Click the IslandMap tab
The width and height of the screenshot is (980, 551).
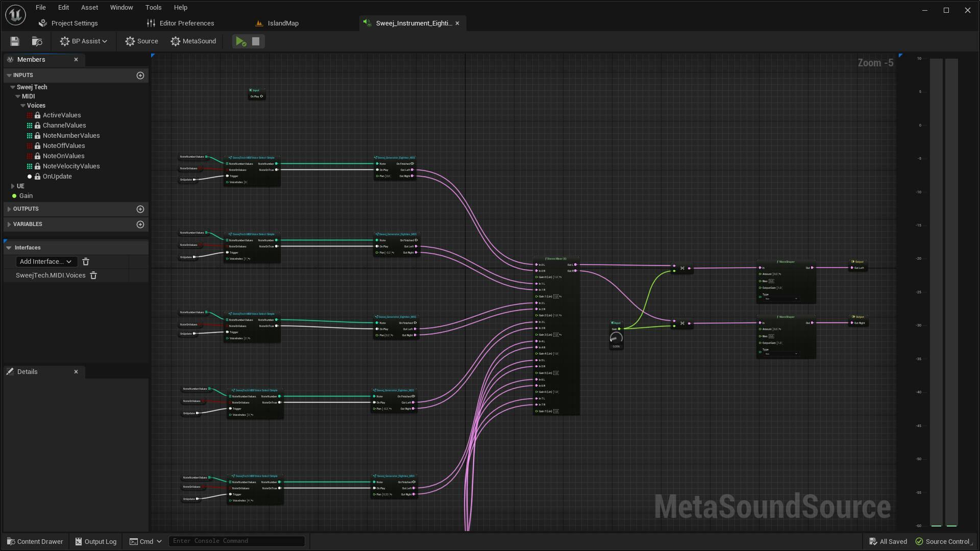[283, 23]
